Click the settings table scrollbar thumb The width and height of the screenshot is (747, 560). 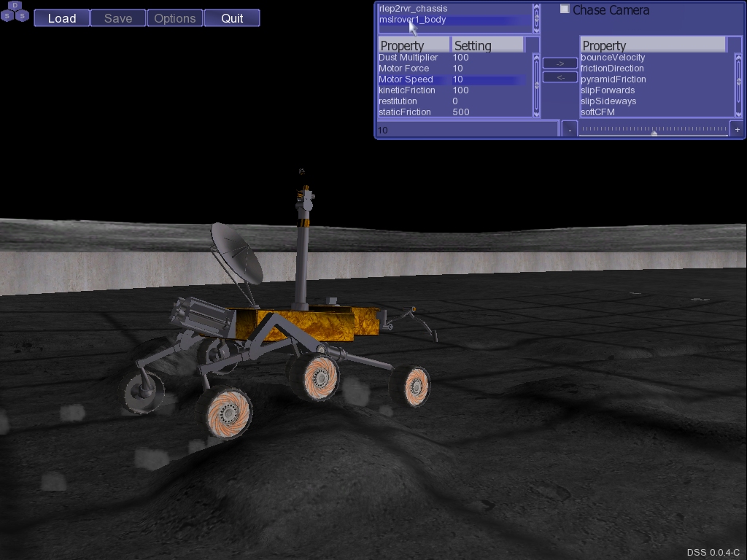[536, 86]
